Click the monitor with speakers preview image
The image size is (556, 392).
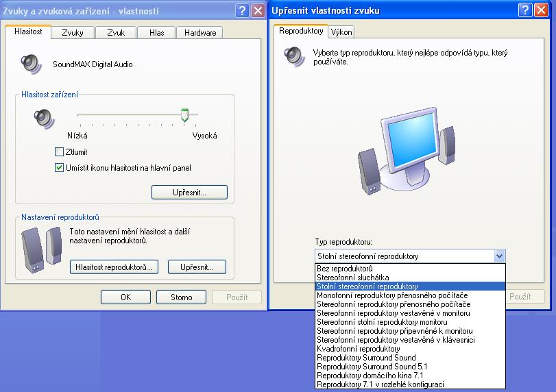coord(407,151)
